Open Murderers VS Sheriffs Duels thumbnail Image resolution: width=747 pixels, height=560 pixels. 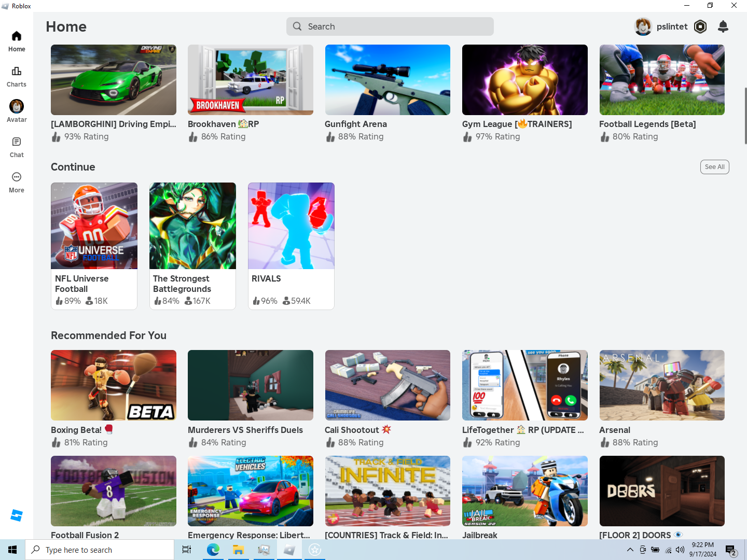[251, 385]
